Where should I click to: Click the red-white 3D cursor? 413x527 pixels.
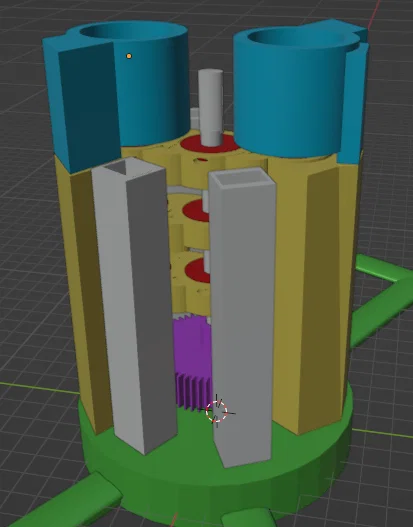pos(217,411)
